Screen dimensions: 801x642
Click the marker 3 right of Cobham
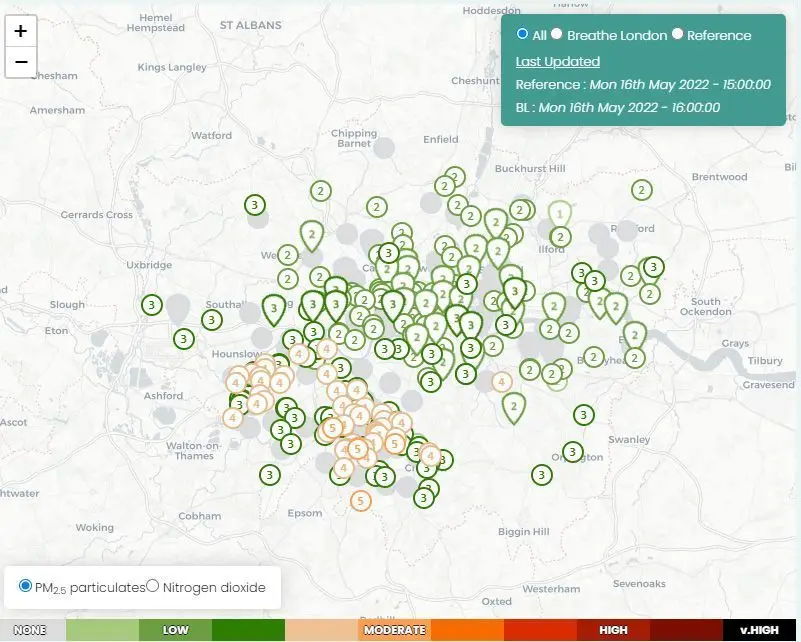(x=270, y=475)
